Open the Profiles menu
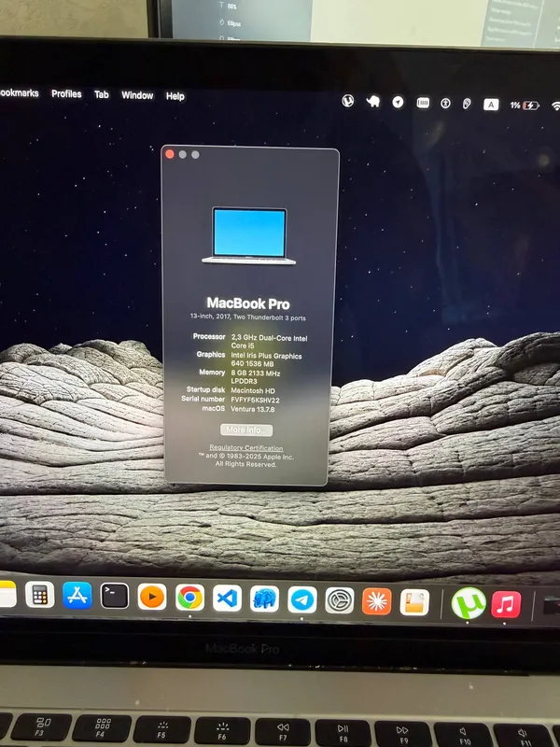Screen dimensions: 560x747 66,94
